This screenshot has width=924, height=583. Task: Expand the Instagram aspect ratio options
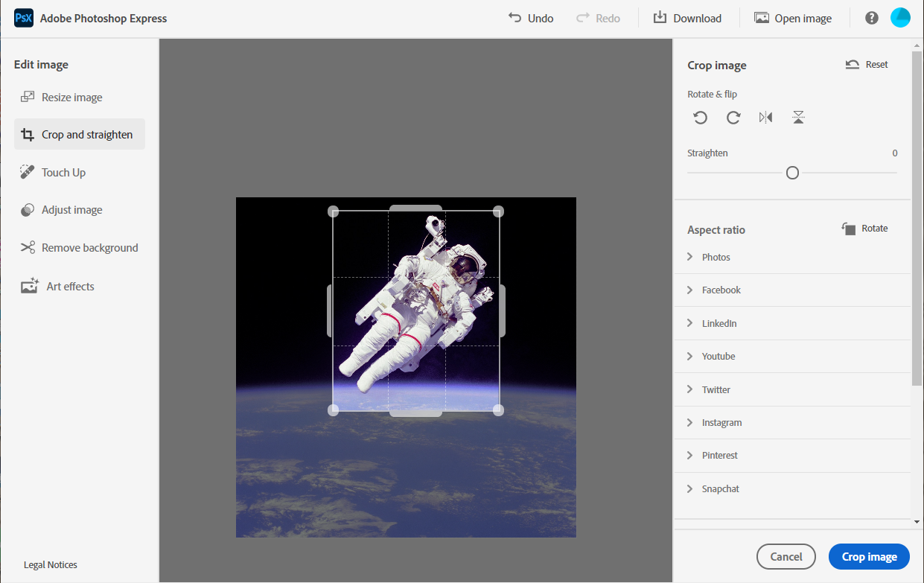pos(721,422)
